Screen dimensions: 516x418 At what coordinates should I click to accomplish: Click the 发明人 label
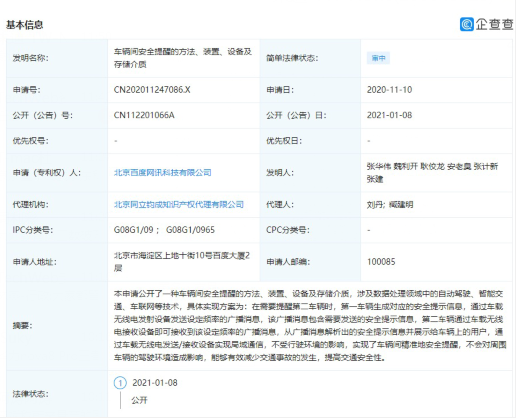tap(280, 173)
